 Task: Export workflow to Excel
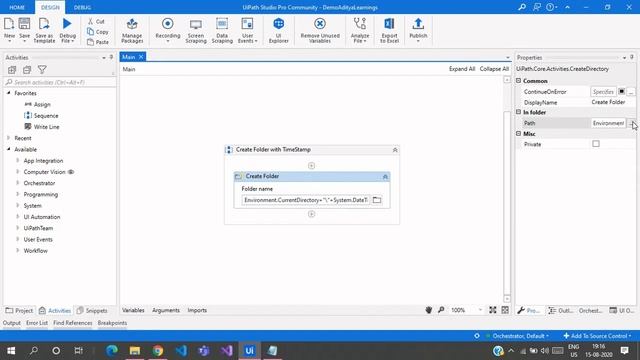389,30
